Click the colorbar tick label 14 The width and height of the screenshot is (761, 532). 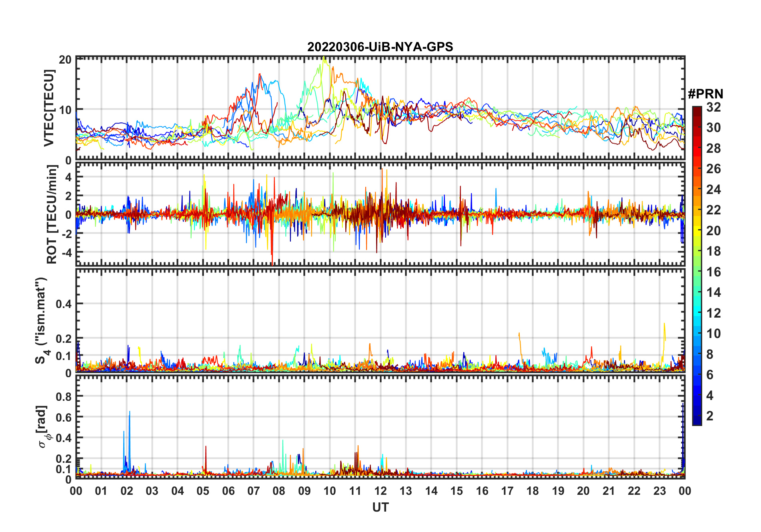[713, 292]
